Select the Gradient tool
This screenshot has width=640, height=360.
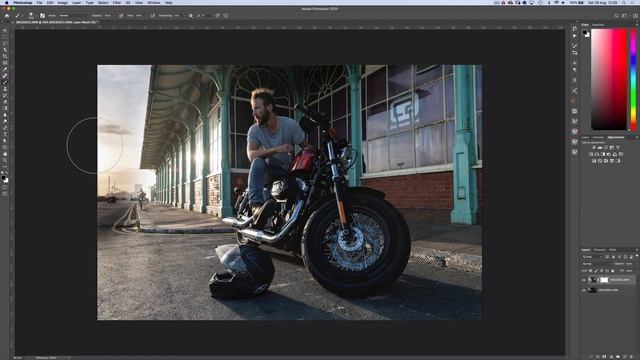(x=5, y=108)
